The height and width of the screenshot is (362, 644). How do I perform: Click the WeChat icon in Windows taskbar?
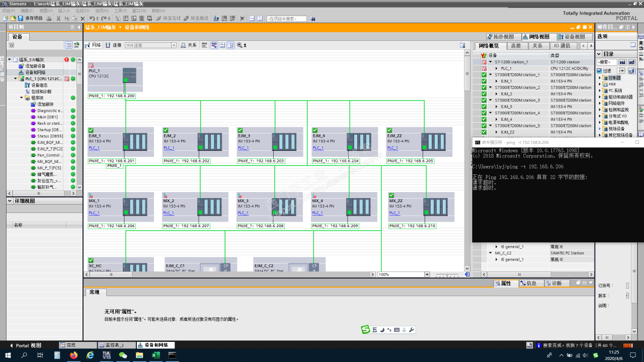[x=123, y=355]
